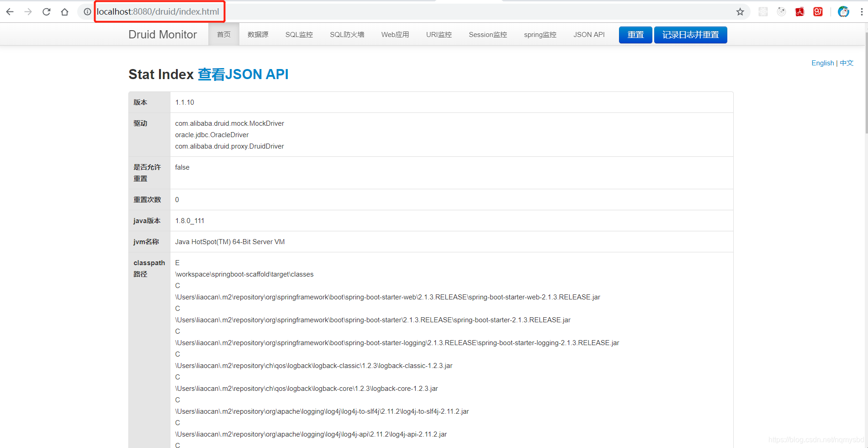Click the 重置 button
Image resolution: width=868 pixels, height=448 pixels.
(x=635, y=35)
